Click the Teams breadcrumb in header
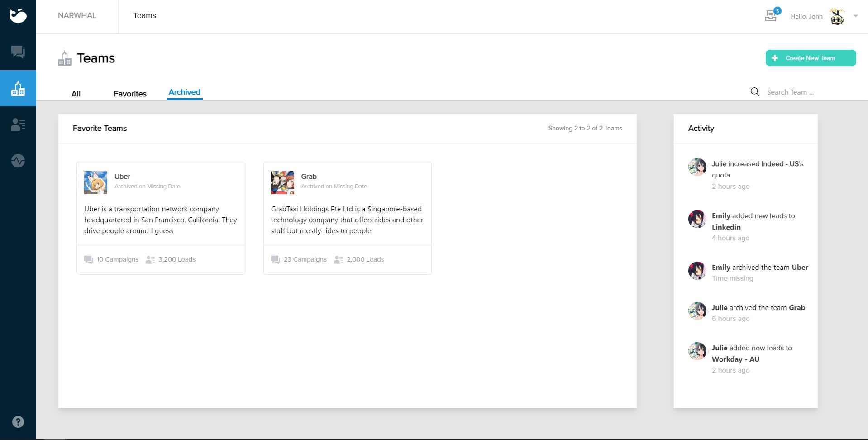Viewport: 868px width, 440px height. click(x=145, y=15)
